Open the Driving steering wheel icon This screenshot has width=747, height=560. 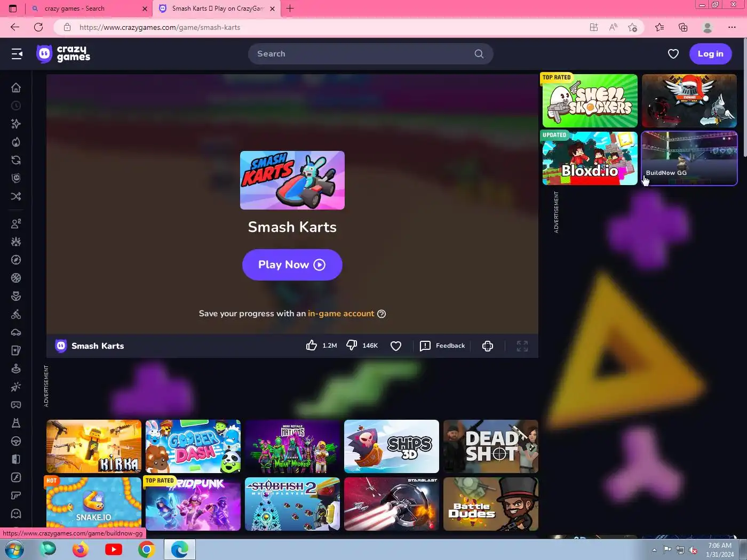click(16, 441)
